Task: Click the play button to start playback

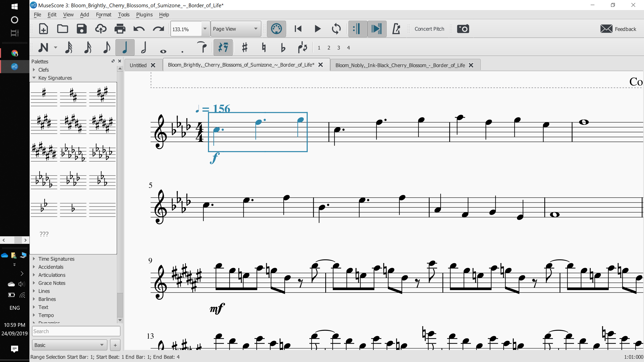Action: 317,29
